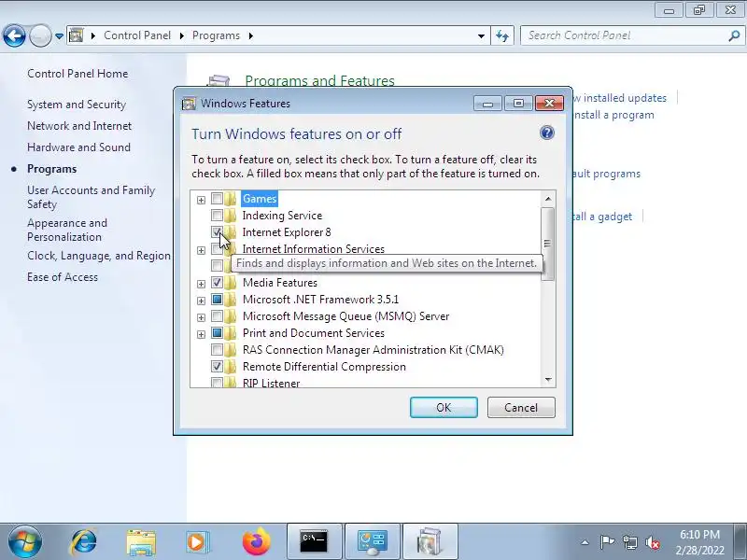Toggle Microsoft .NET Framework 3.5.1 checkbox
Image resolution: width=747 pixels, height=560 pixels.
[217, 300]
